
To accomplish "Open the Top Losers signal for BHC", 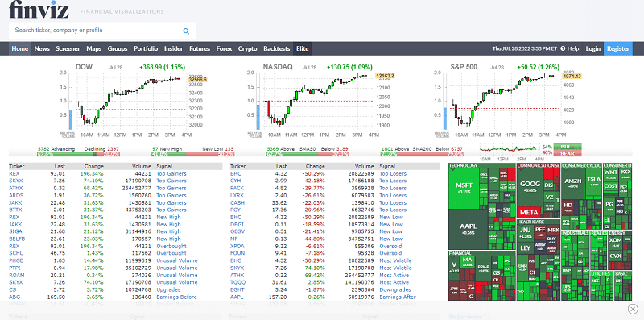I will point(393,173).
